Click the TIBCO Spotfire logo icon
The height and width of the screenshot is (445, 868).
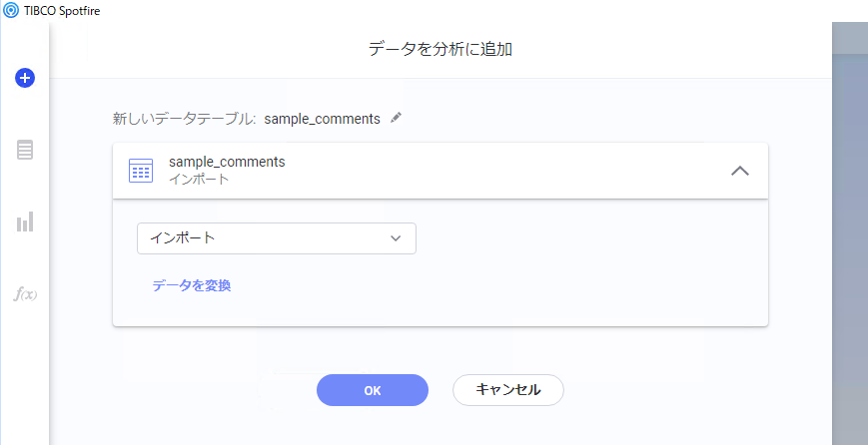point(11,11)
